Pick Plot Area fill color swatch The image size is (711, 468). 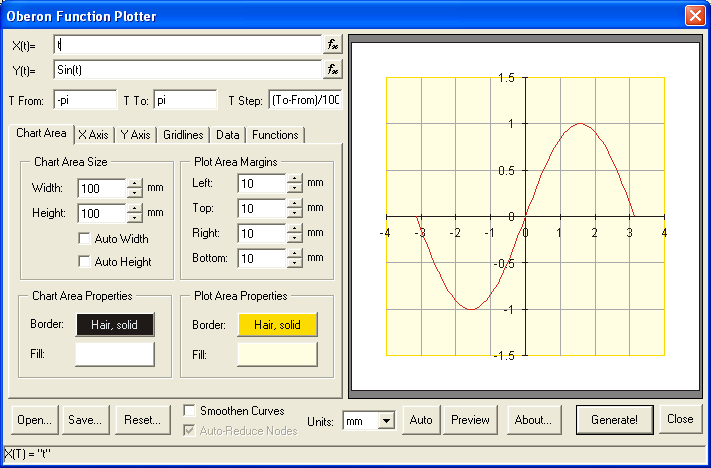[x=277, y=354]
